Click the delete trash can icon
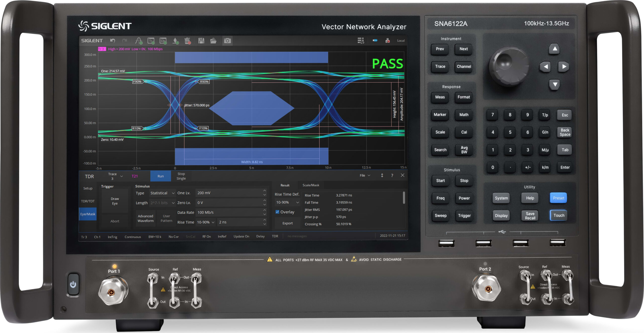 (x=188, y=41)
